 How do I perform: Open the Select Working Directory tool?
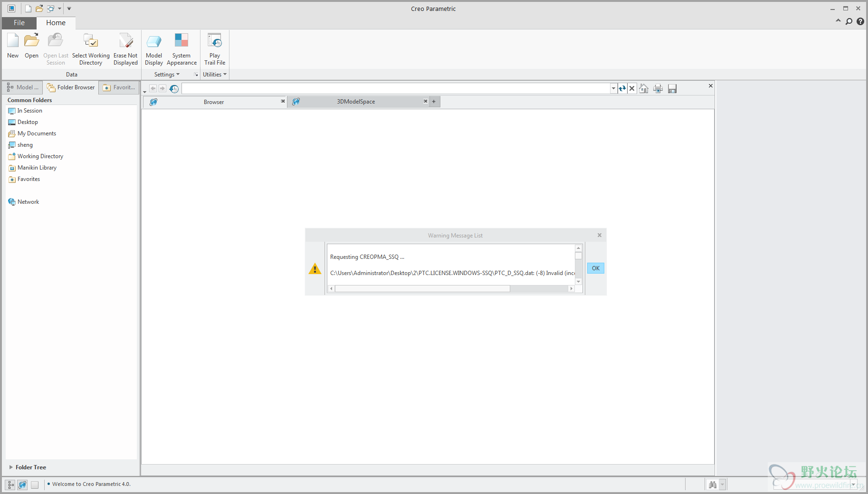91,49
